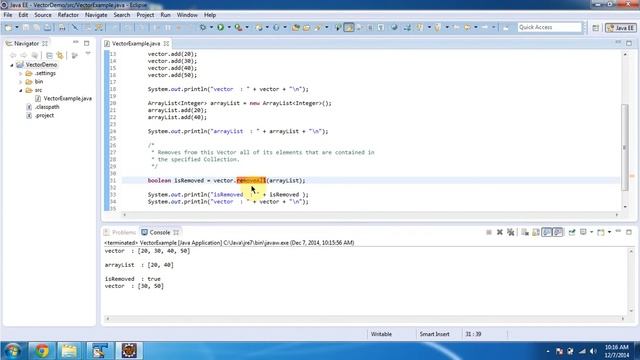
Task: Open the Refactor menu
Action: coord(68,15)
